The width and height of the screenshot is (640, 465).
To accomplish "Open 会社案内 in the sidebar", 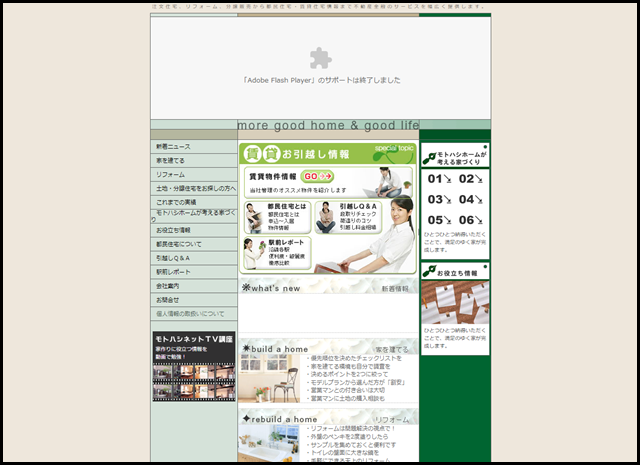I will tap(194, 286).
